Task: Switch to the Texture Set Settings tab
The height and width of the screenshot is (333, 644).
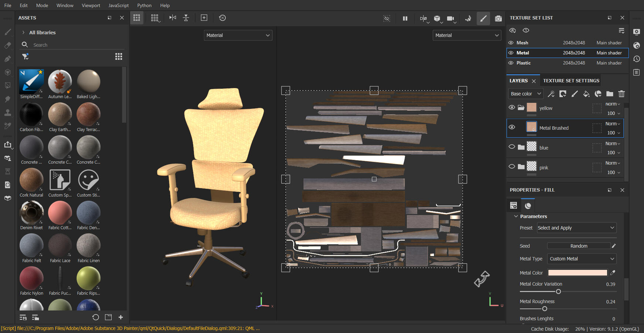Action: pyautogui.click(x=570, y=80)
